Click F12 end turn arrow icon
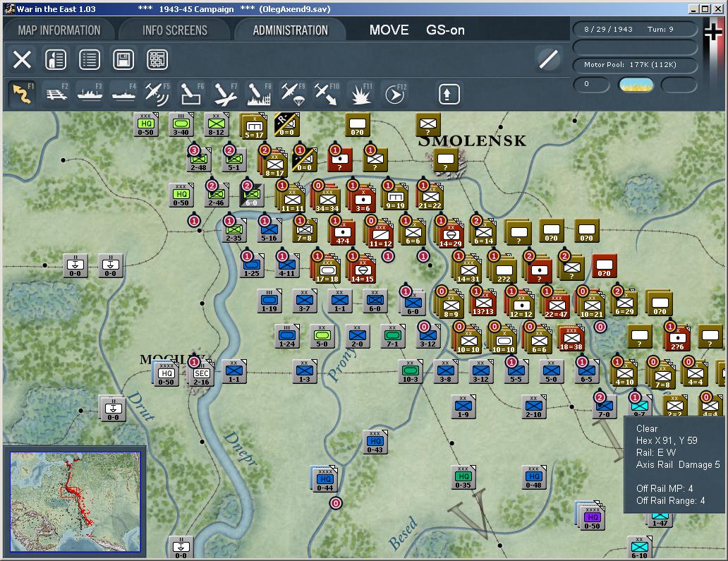The height and width of the screenshot is (561, 728). coord(395,95)
